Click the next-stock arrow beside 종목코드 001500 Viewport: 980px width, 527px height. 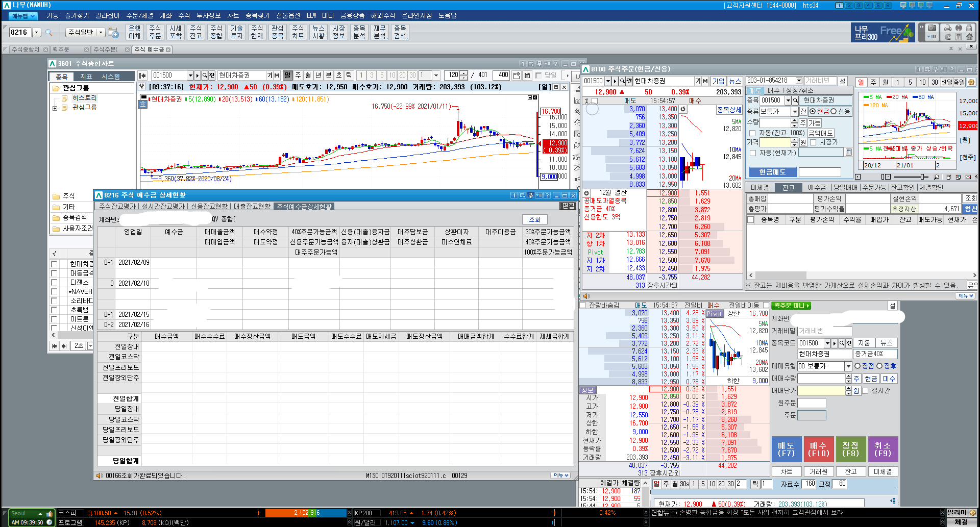(835, 343)
